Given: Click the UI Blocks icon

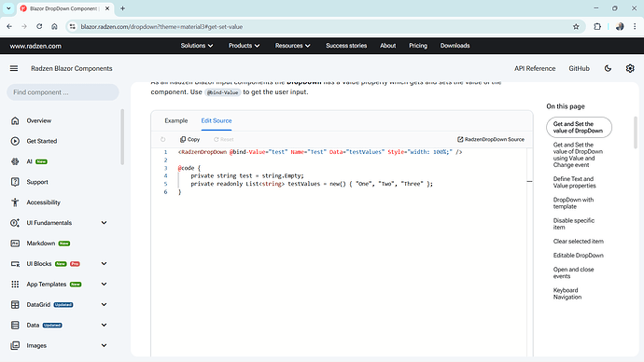Looking at the screenshot, I should click(15, 264).
